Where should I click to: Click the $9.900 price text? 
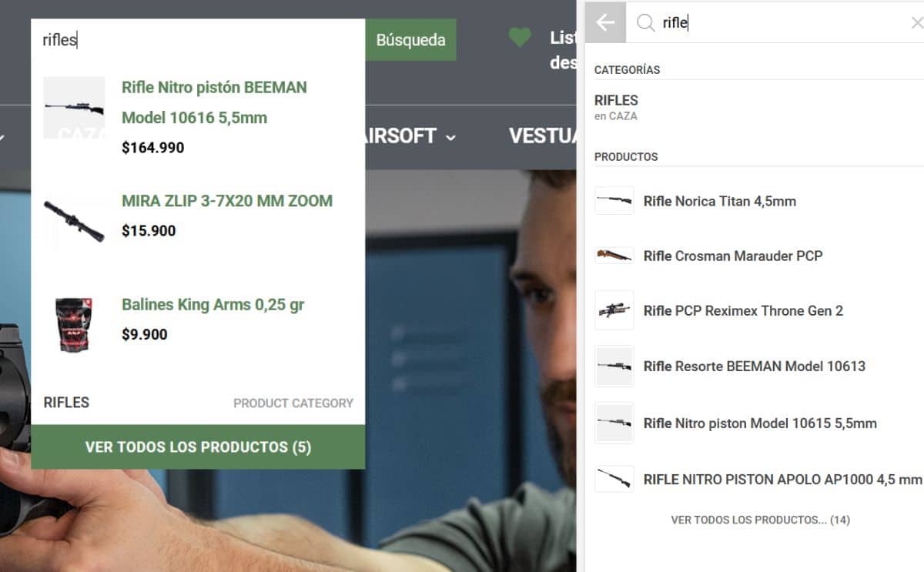coord(145,334)
